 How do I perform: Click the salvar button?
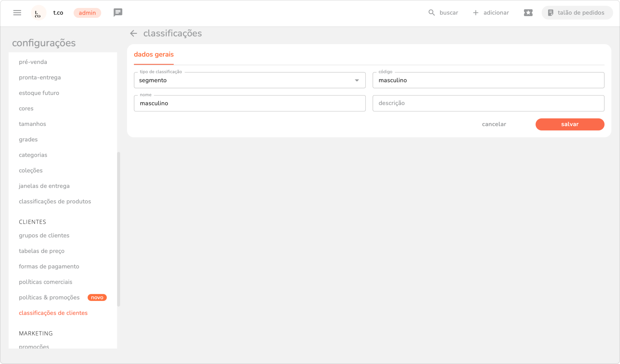coord(570,124)
